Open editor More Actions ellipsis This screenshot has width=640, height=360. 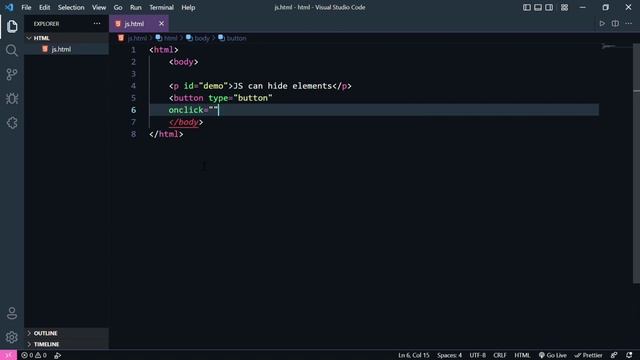pos(629,24)
